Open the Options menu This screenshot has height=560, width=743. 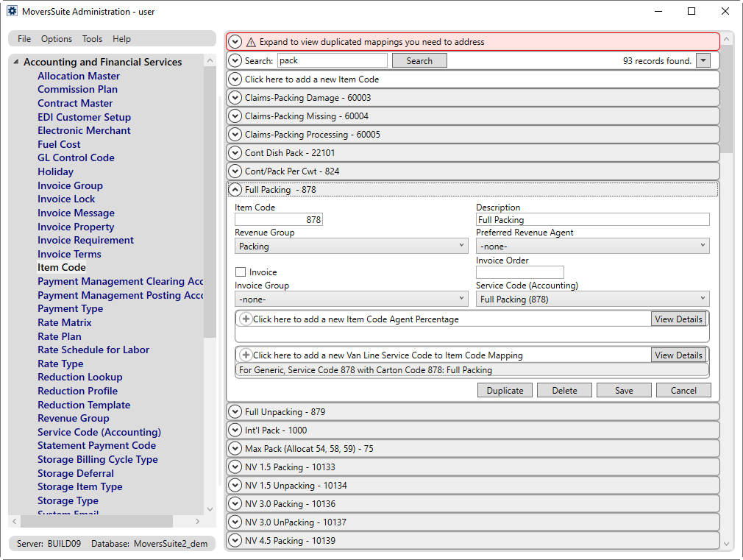pyautogui.click(x=56, y=39)
